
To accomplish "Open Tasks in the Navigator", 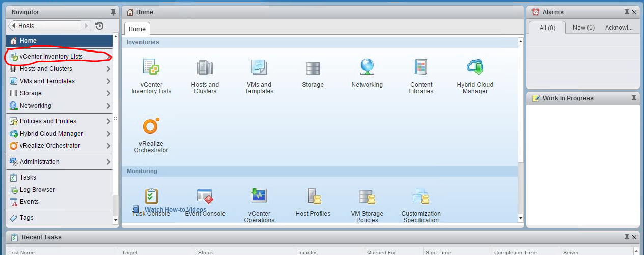I will 59,177.
